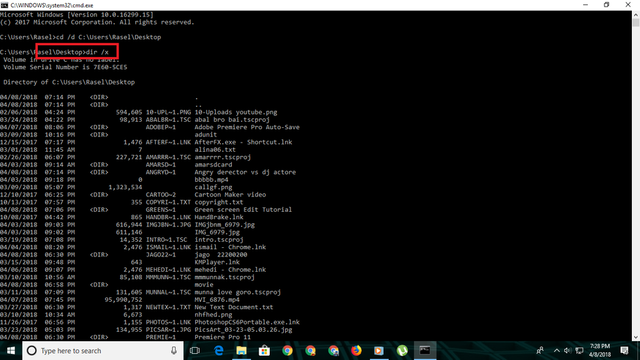The image size is (640, 360).
Task: Click the 'KMPlayer.lnk' file name
Action: pos(217,262)
